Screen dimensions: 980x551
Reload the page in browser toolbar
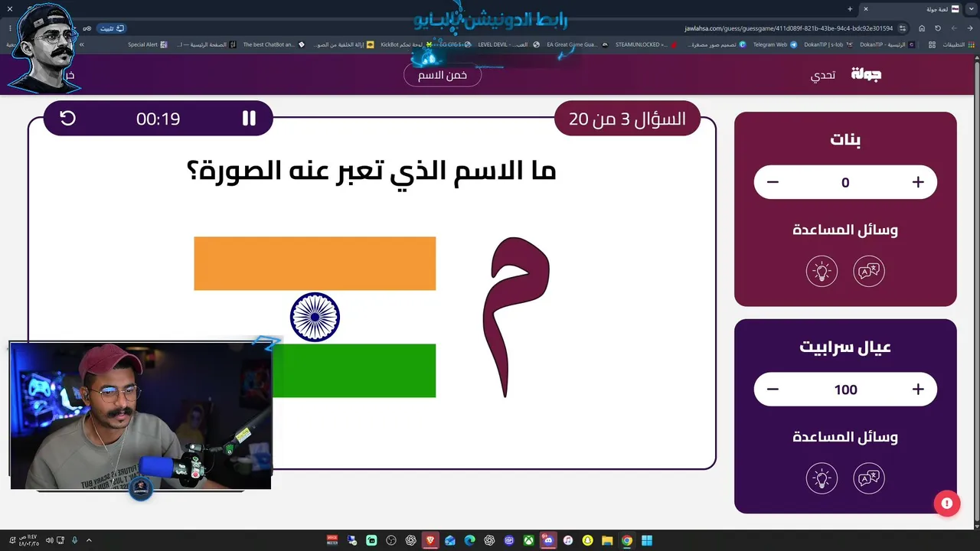pos(938,28)
